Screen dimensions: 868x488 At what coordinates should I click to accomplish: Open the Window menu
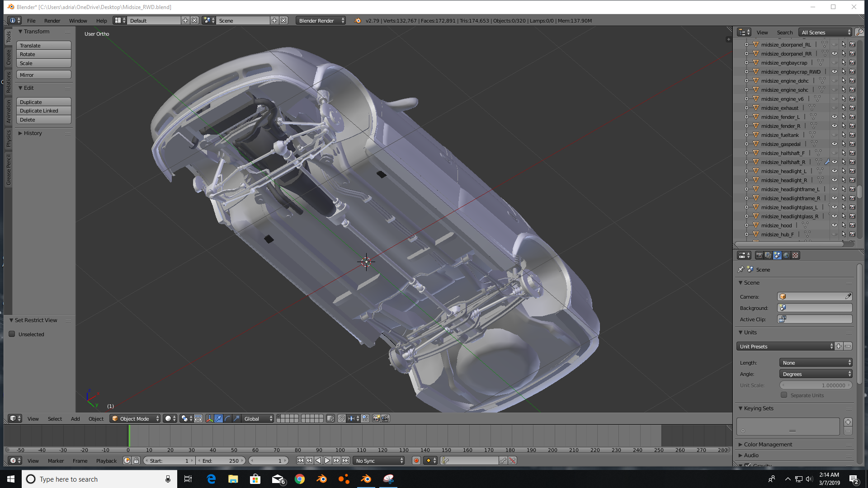click(x=78, y=20)
